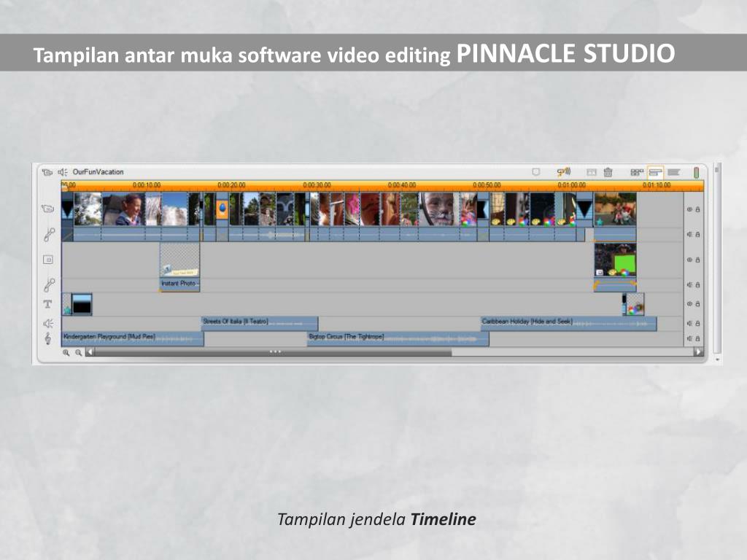Mute the main video's audio track

pos(689,234)
